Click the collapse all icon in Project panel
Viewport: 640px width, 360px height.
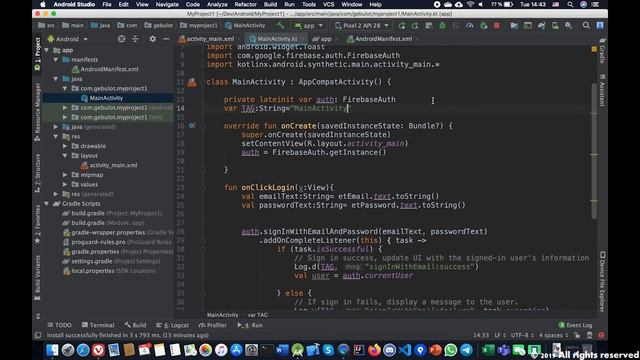[x=135, y=39]
